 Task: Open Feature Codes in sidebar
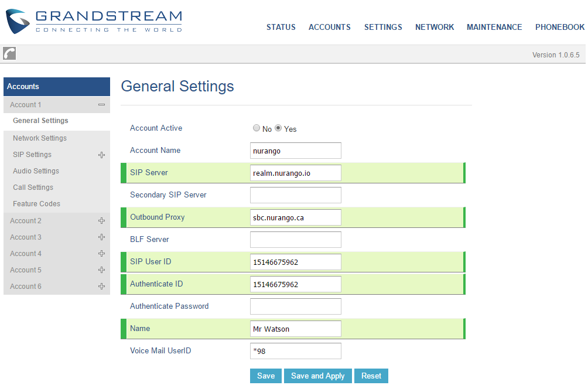[x=36, y=204]
